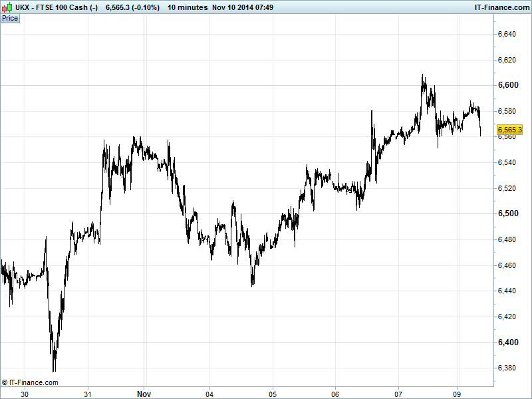Click the 6,640 label on price axis
This screenshot has width=532, height=399.
point(508,34)
